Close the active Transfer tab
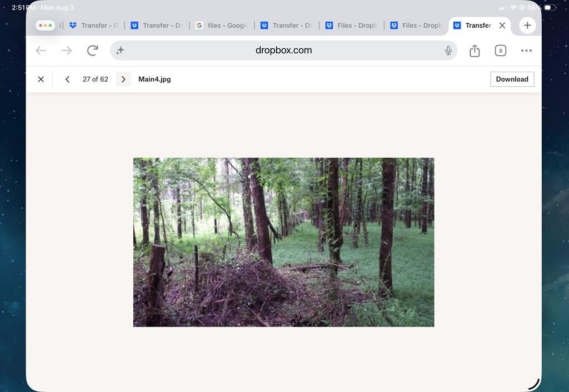This screenshot has height=392, width=569. (502, 26)
